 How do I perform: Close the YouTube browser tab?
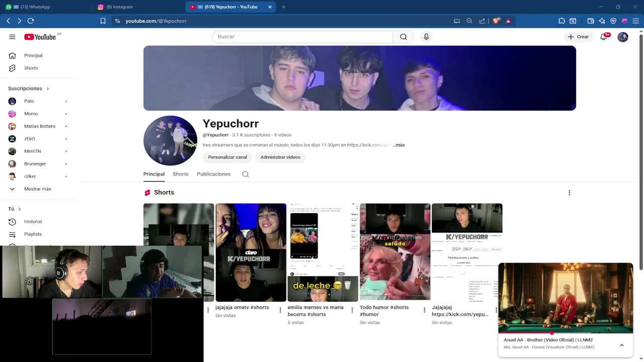[270, 7]
